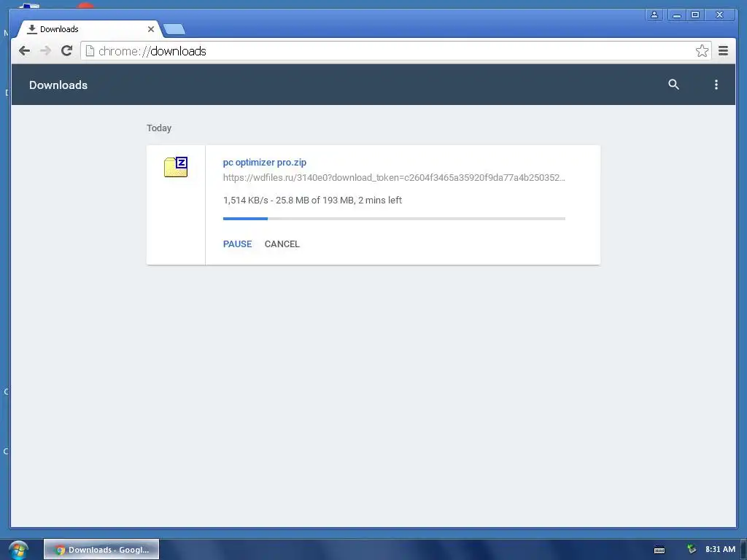Click the wdfiles.ru download source URL
This screenshot has width=747, height=560.
(394, 178)
